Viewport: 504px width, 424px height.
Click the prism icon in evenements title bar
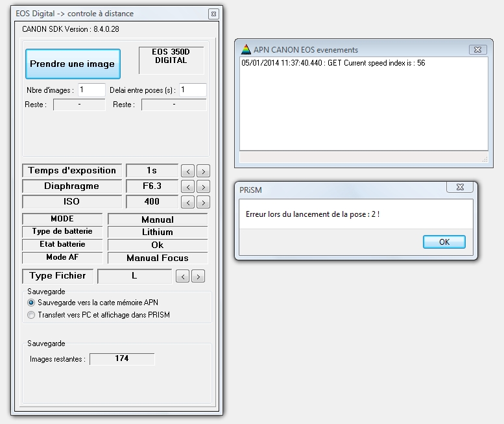tap(246, 49)
